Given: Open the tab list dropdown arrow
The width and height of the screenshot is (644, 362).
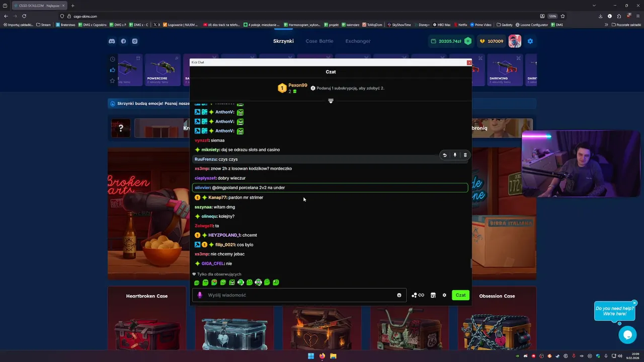Looking at the screenshot, I should pos(594,6).
